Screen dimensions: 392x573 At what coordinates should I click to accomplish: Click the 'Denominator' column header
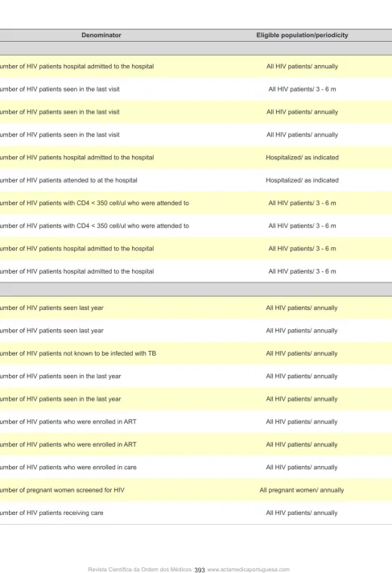(x=101, y=35)
